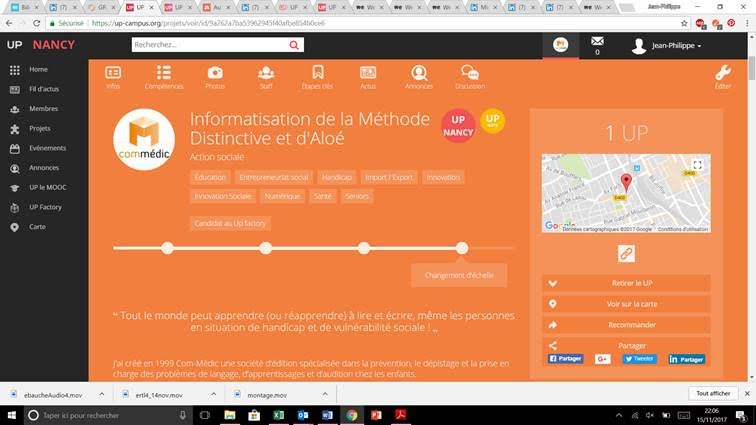This screenshot has height=425, width=756.
Task: Click the project link chain icon
Action: point(626,253)
